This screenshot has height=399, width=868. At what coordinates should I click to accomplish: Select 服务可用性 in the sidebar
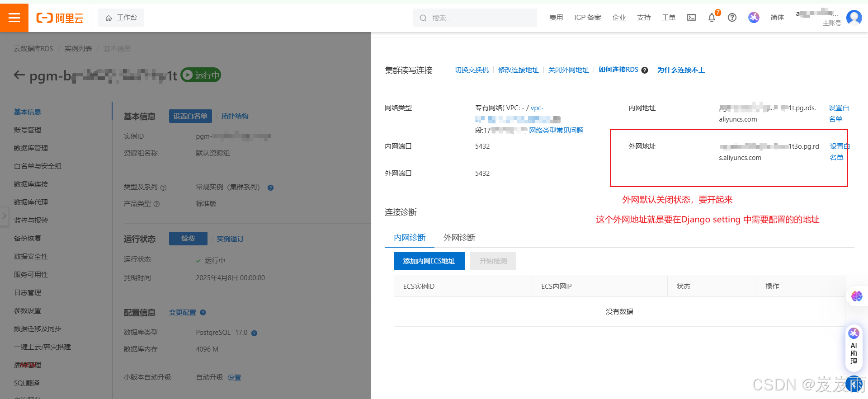pos(31,274)
